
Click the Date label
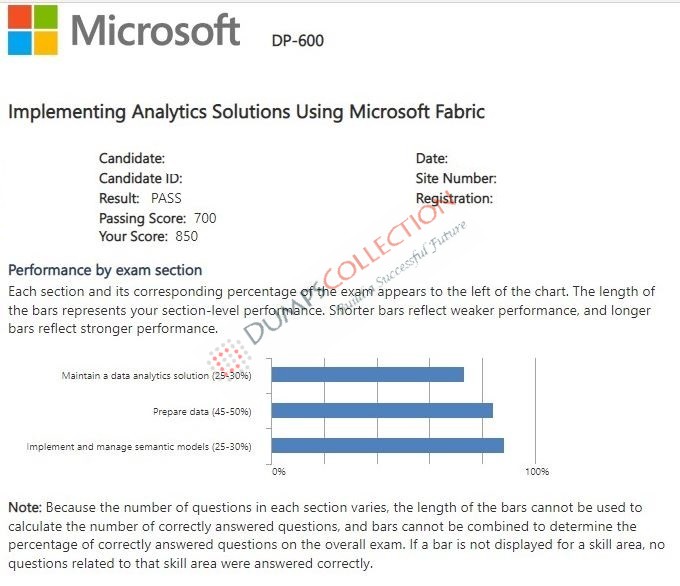(432, 158)
